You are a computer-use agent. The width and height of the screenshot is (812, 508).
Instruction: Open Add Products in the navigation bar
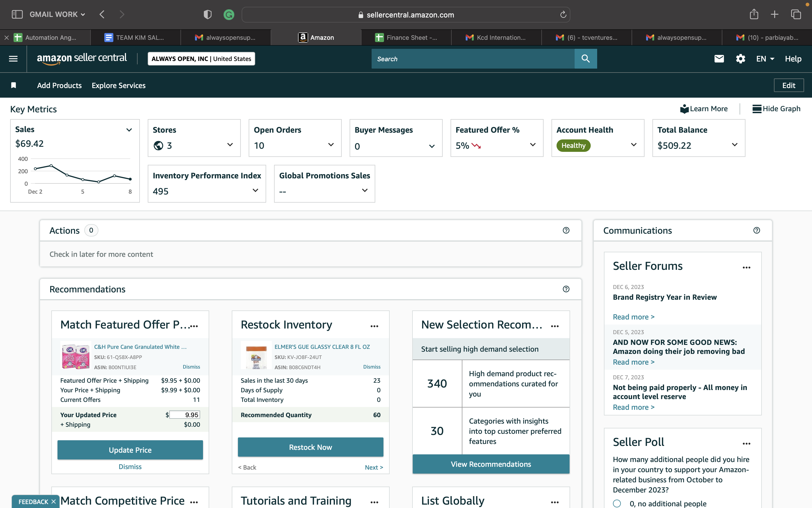pos(59,85)
